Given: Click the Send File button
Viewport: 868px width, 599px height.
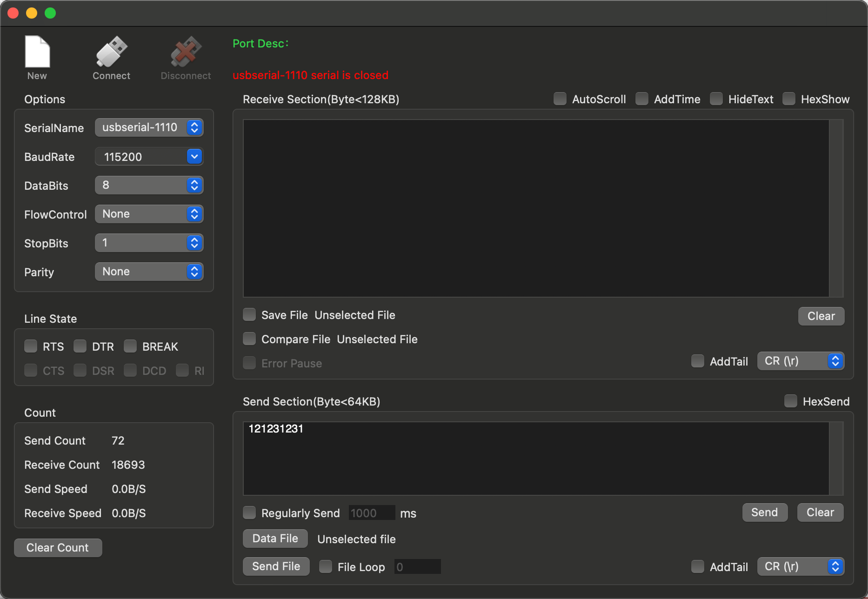Looking at the screenshot, I should coord(276,566).
